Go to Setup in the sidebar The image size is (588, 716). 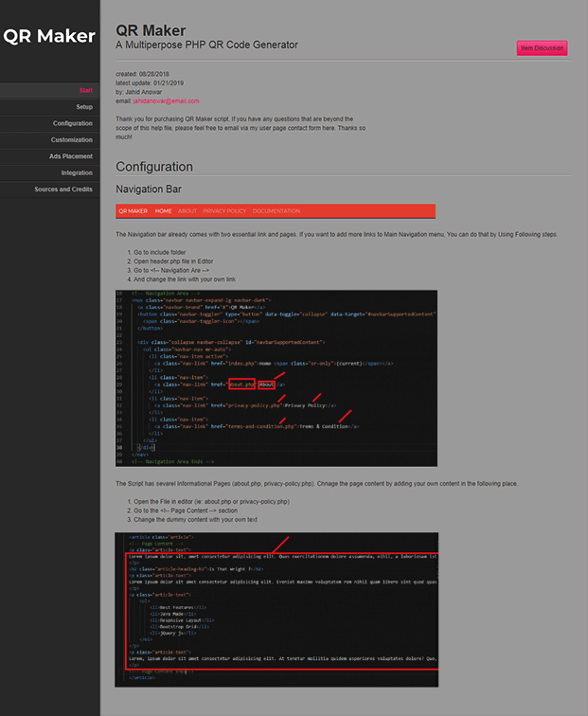pyautogui.click(x=84, y=107)
